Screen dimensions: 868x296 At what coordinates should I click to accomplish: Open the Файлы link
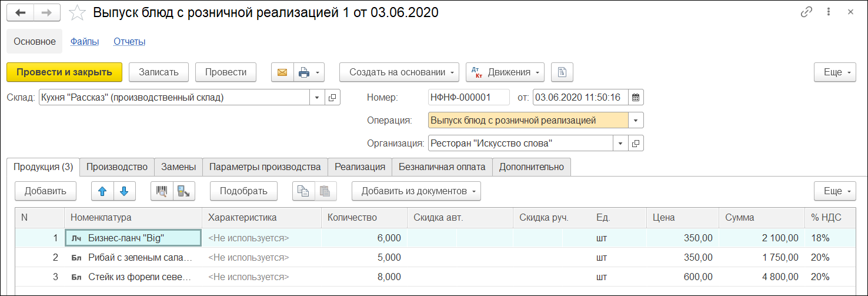pyautogui.click(x=85, y=42)
